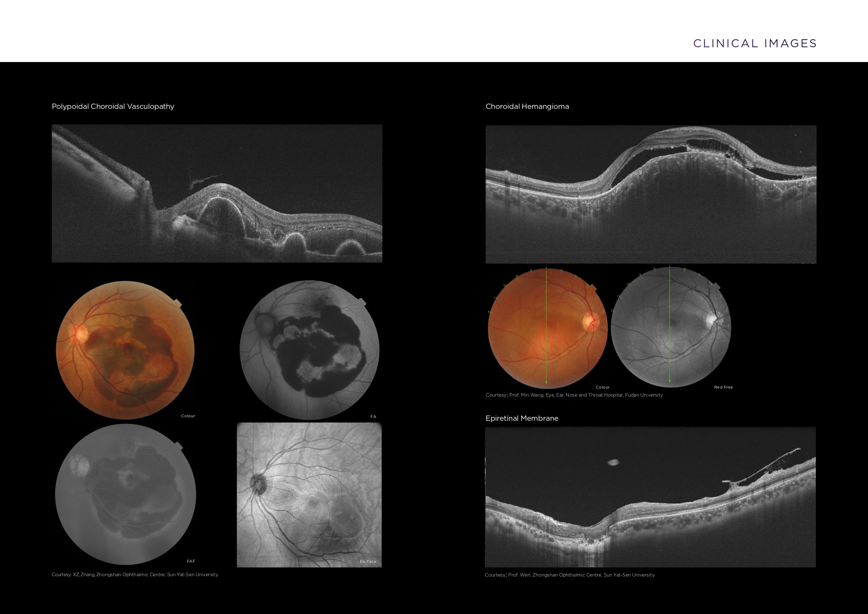Click the Red Free image label

pyautogui.click(x=723, y=387)
